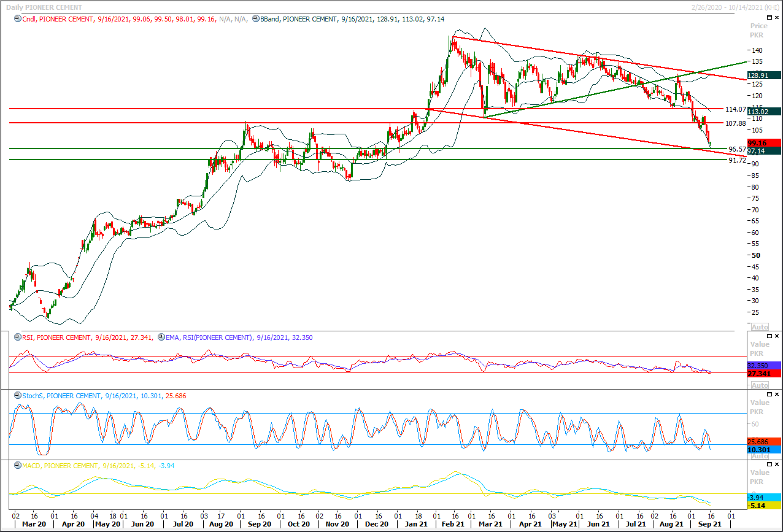This screenshot has height=532, width=783.
Task: Click the 25.686 stochastic value tag
Action: [x=765, y=442]
